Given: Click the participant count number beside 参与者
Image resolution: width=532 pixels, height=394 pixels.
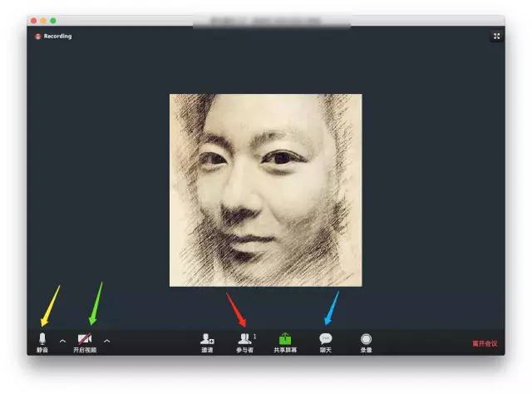Looking at the screenshot, I should pyautogui.click(x=254, y=336).
